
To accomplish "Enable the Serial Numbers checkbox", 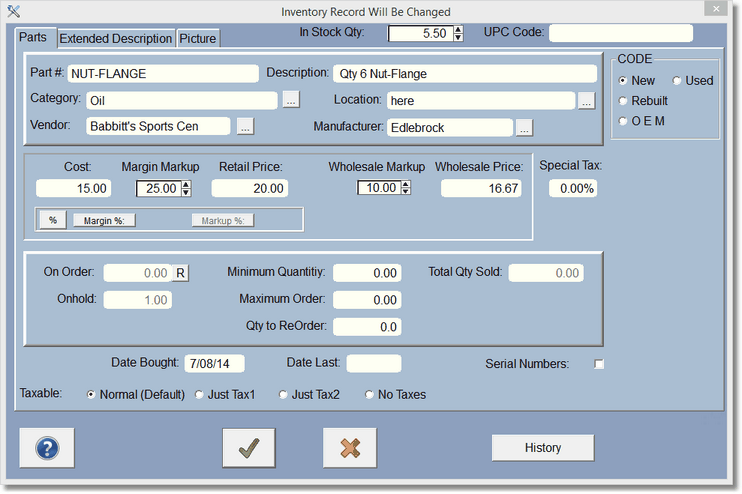I will (x=599, y=364).
